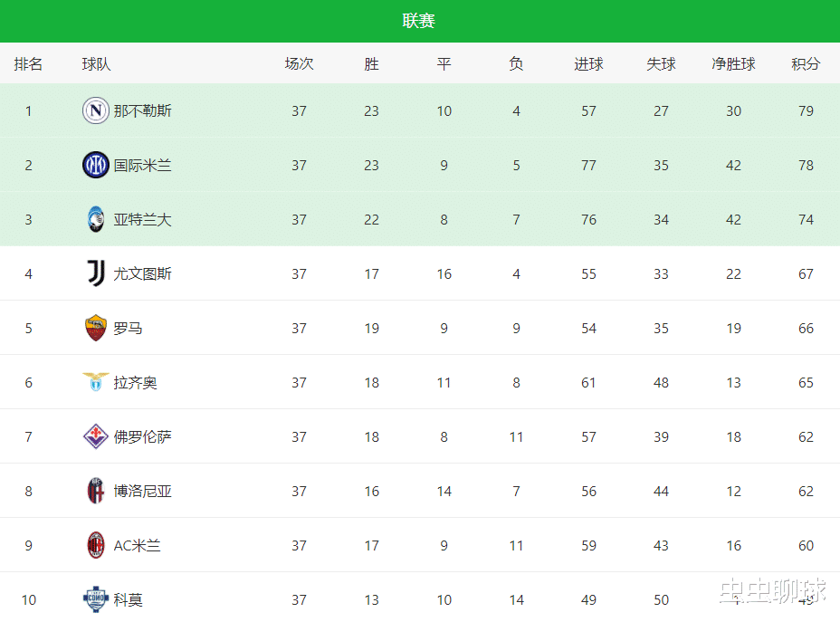Click the Roma club crest
Screen dimensions: 840x622
coord(96,328)
